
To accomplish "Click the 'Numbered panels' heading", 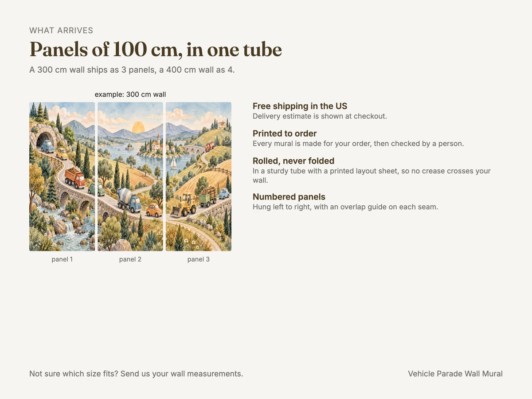I will 289,197.
